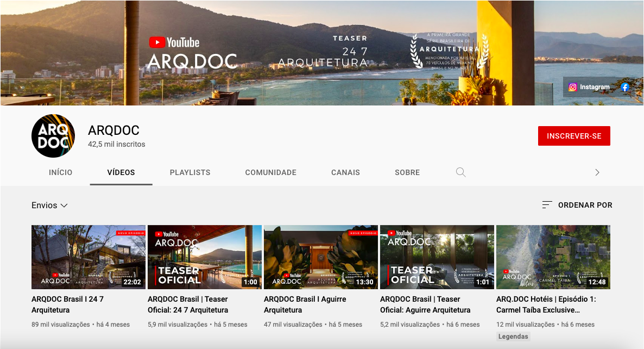The height and width of the screenshot is (349, 644).
Task: Expand the Envios dropdown
Action: [x=50, y=205]
